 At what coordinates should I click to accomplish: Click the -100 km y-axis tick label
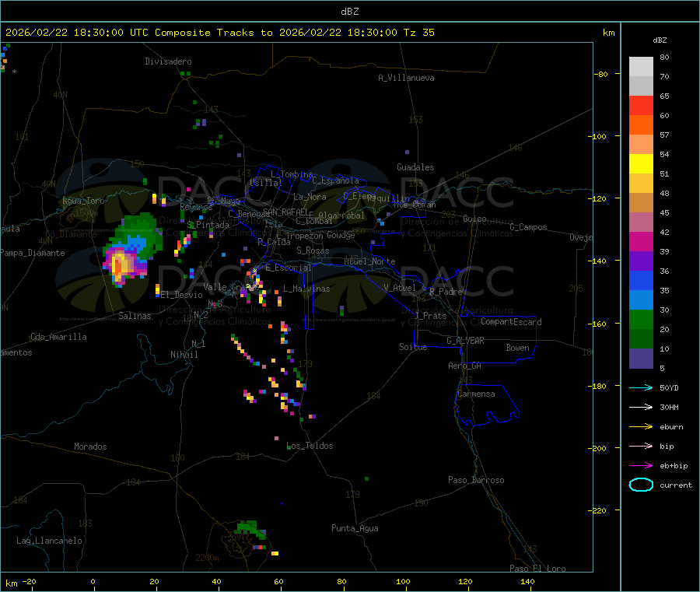pyautogui.click(x=599, y=136)
